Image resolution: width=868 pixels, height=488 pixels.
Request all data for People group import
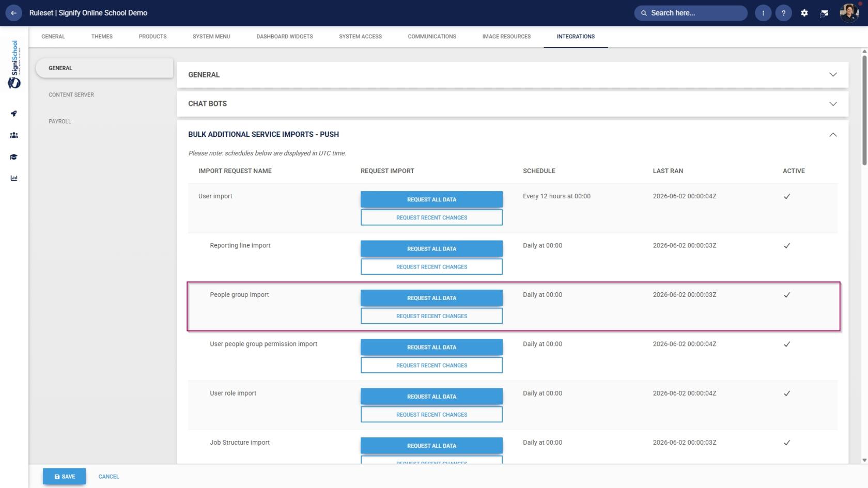pyautogui.click(x=431, y=298)
